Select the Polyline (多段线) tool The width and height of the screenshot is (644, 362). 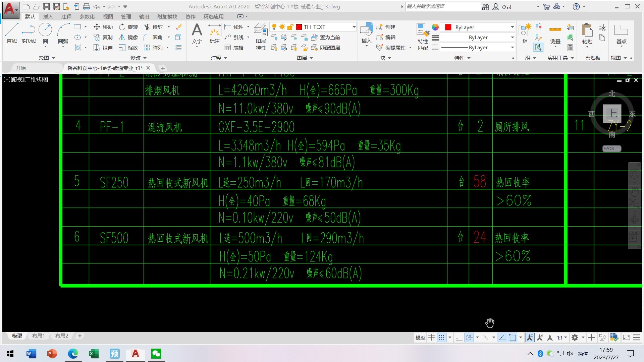(x=28, y=34)
